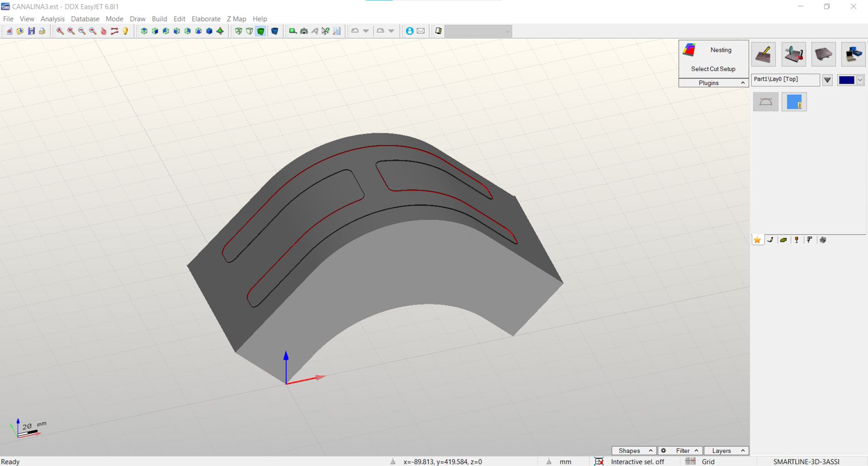
Task: Print using the printer icon
Action: pos(42,31)
